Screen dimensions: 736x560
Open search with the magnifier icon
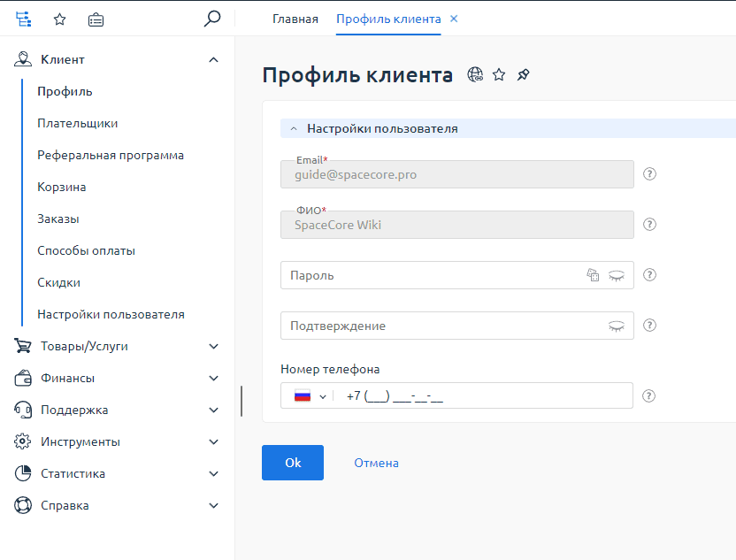click(211, 19)
